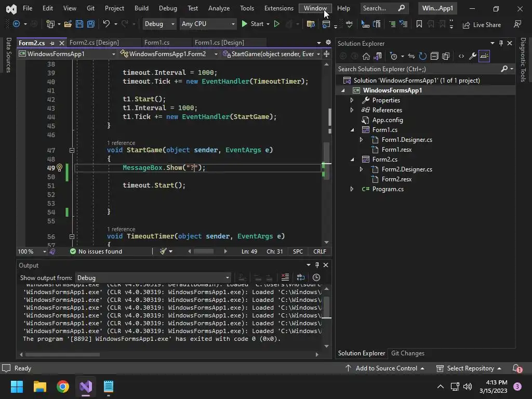Open the StartGame member dropdown
Viewport: 532px width, 399px height.
coord(271,54)
